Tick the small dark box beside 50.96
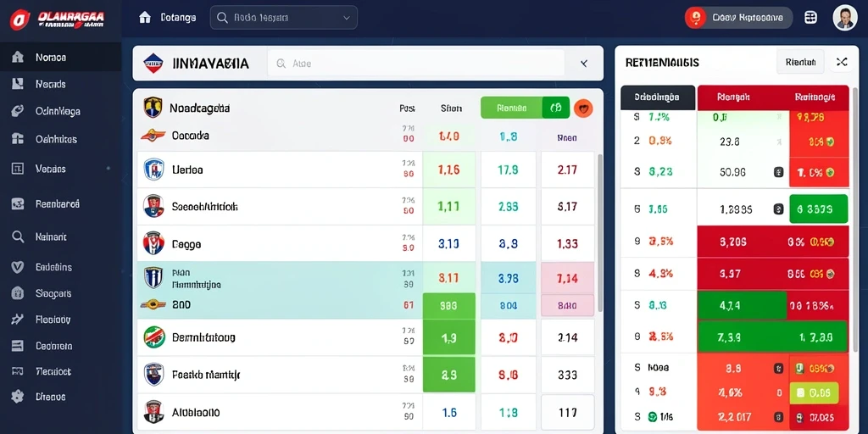This screenshot has height=434, width=868. point(778,172)
